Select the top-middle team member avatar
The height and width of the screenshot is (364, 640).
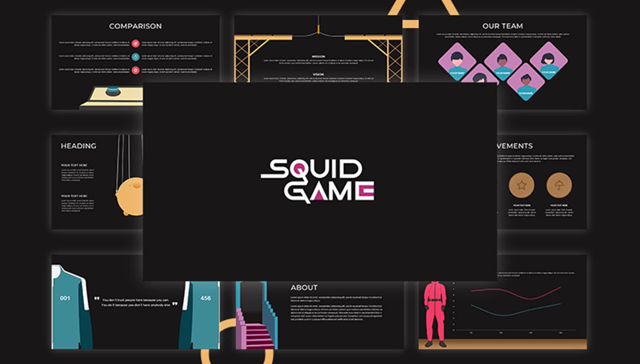coord(503,61)
